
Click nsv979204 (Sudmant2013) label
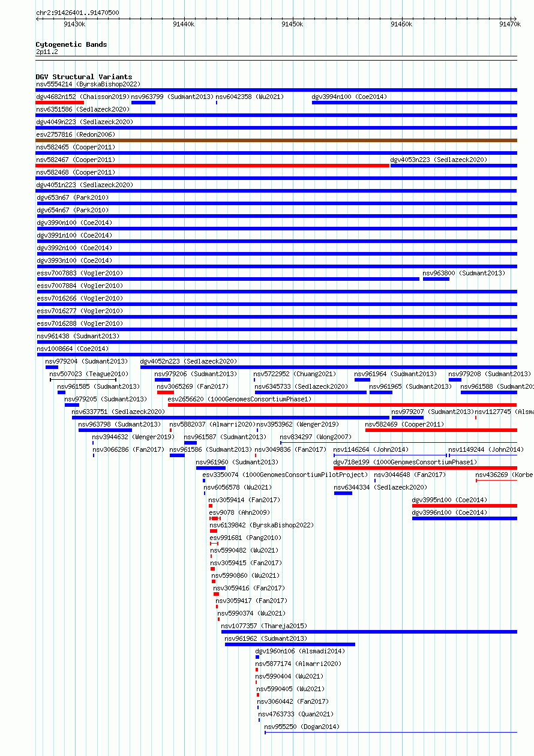point(86,361)
